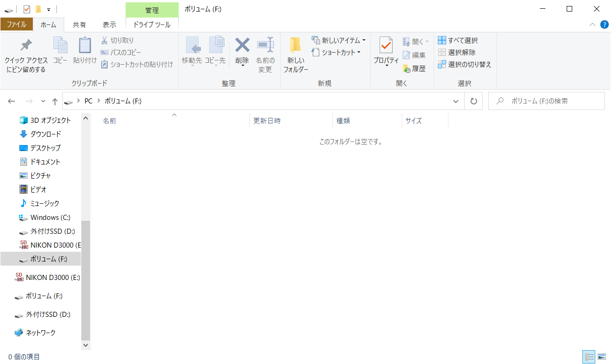Open the Help question mark icon
This screenshot has height=364, width=611.
click(x=604, y=24)
